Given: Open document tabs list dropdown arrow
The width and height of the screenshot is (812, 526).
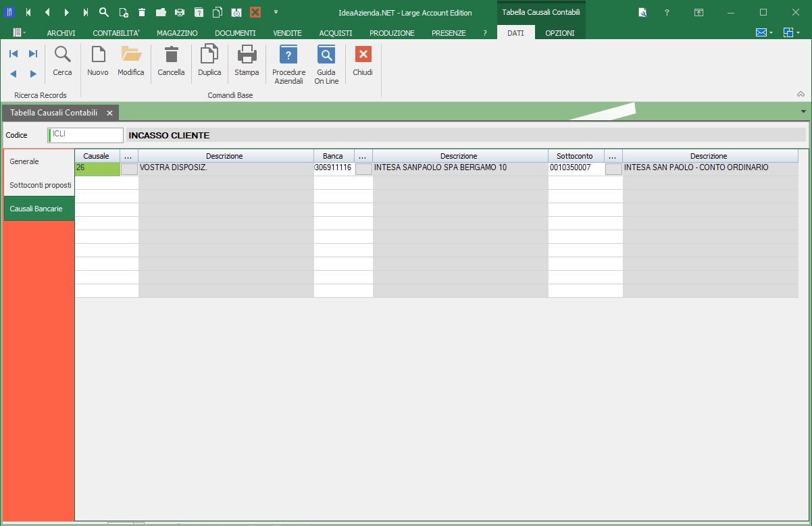Looking at the screenshot, I should tap(803, 111).
